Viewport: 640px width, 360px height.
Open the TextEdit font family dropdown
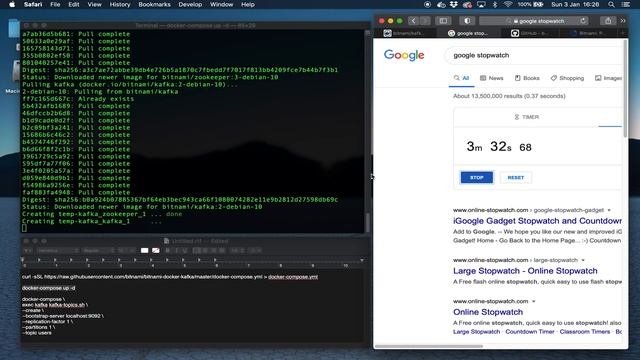coord(57,250)
